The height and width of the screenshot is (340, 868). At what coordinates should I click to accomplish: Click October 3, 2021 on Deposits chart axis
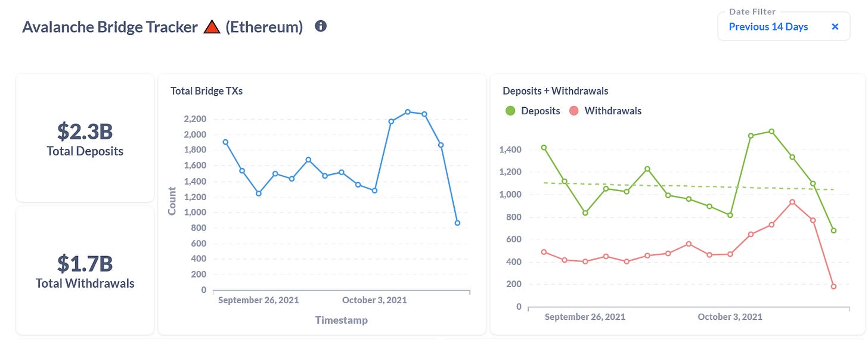[730, 317]
